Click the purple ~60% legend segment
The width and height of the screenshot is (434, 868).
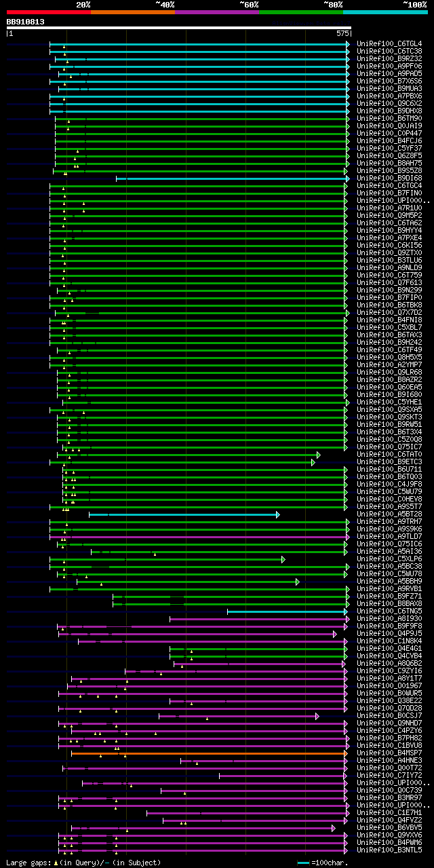[216, 12]
